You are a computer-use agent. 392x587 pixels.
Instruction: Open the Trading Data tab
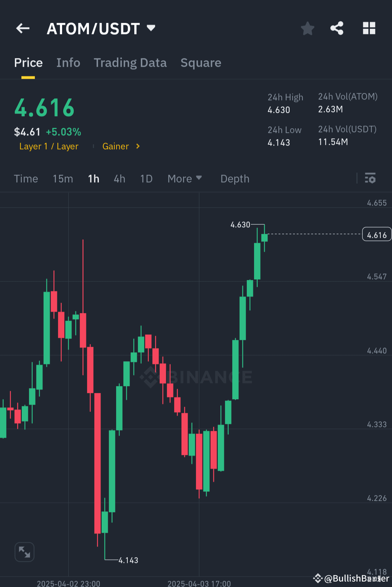point(130,62)
